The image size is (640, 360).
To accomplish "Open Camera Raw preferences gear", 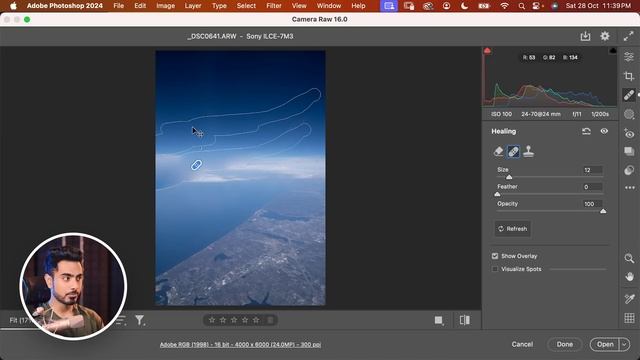I will pyautogui.click(x=605, y=36).
